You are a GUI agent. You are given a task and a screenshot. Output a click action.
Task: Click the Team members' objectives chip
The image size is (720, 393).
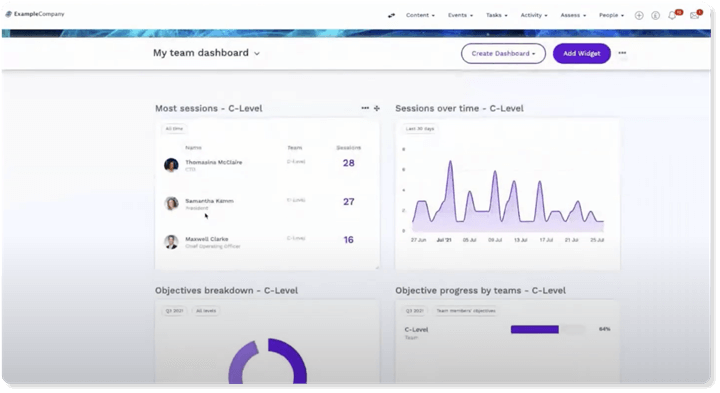(x=466, y=311)
